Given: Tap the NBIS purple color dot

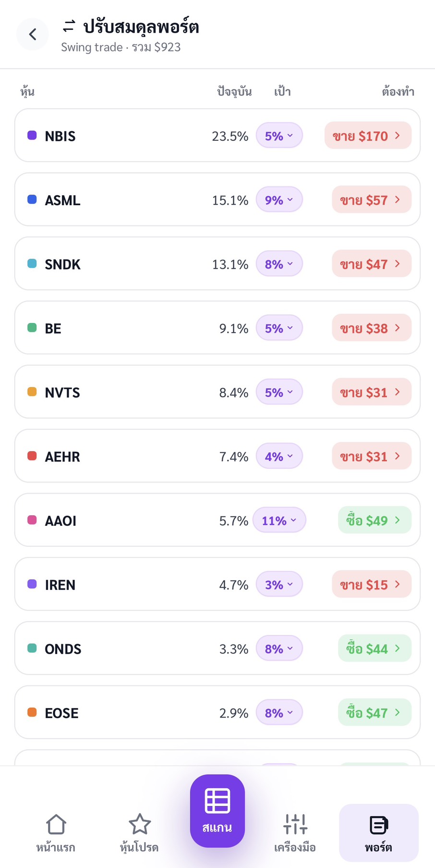Looking at the screenshot, I should pos(32,136).
